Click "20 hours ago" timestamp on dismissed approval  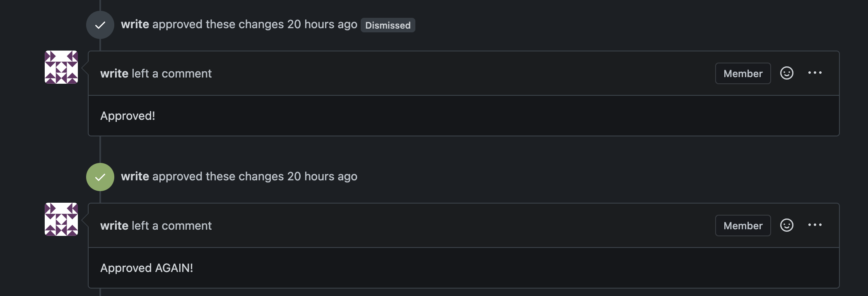click(322, 24)
